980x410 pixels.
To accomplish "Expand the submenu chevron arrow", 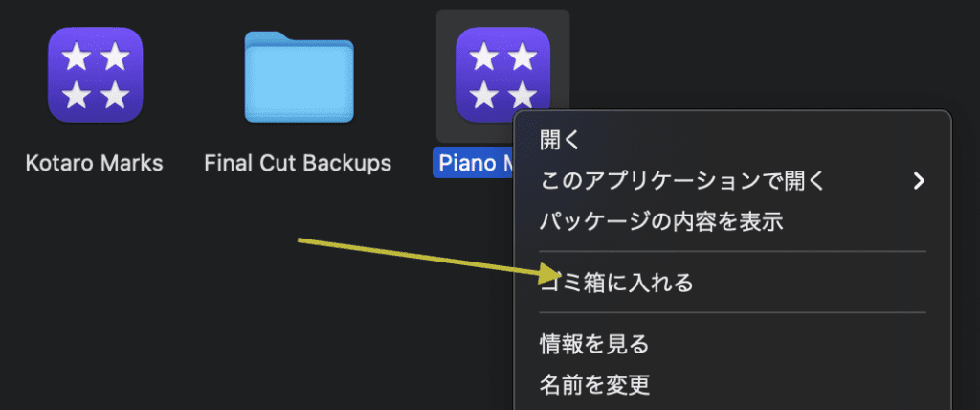I will (918, 181).
